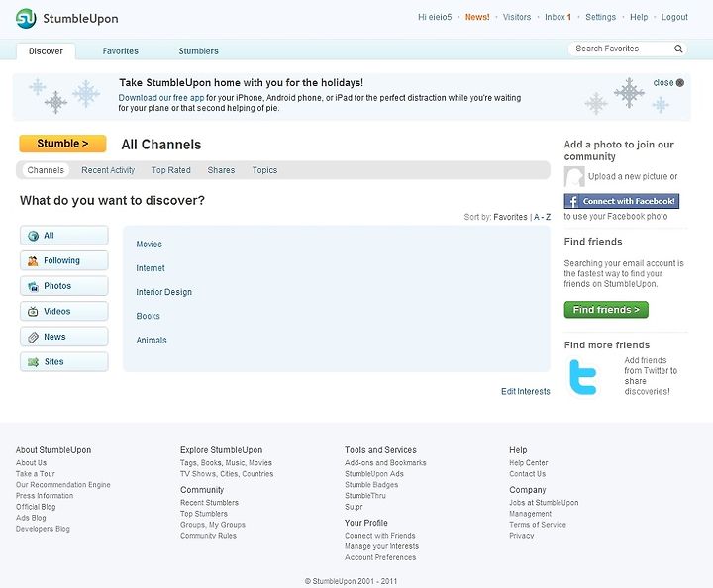Open Contact Us footer link
The height and width of the screenshot is (588, 713).
pyautogui.click(x=528, y=473)
